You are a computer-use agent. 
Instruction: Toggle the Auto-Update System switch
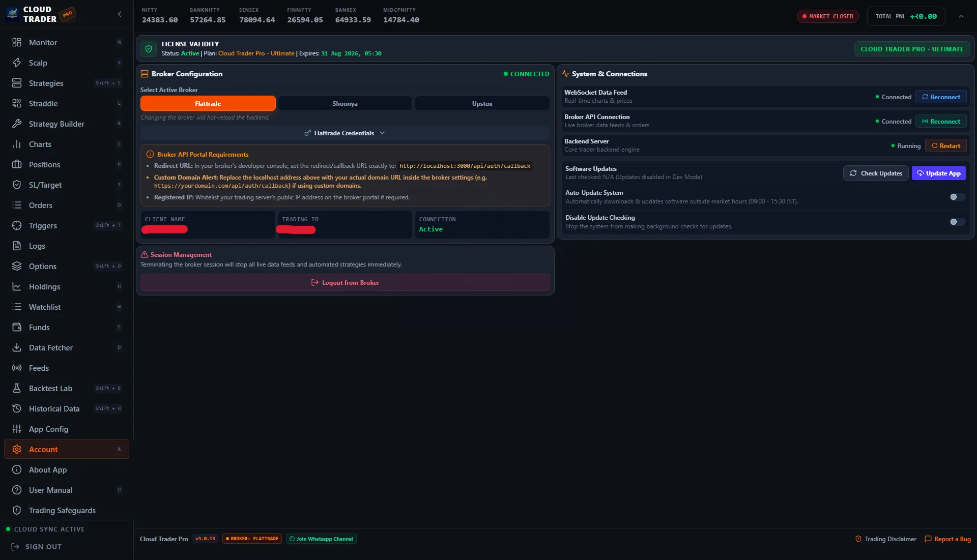click(957, 197)
